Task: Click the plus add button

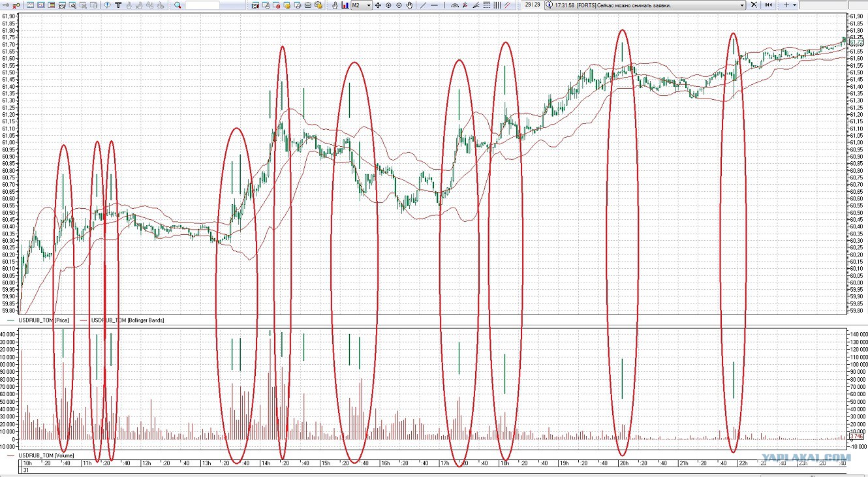Action: coord(786,5)
